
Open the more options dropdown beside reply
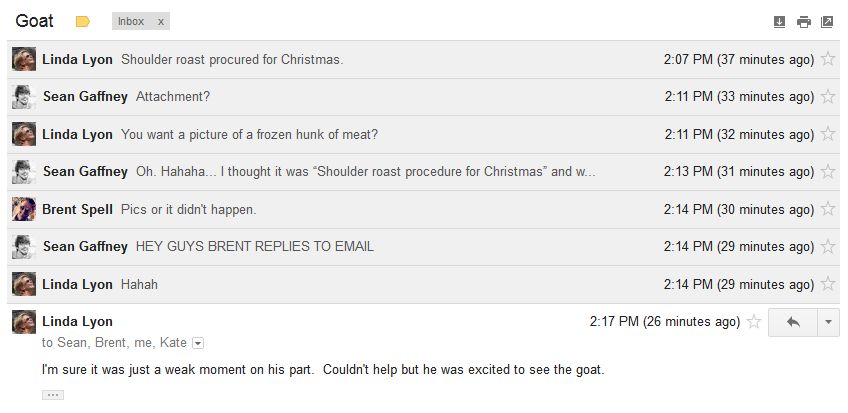coord(828,322)
